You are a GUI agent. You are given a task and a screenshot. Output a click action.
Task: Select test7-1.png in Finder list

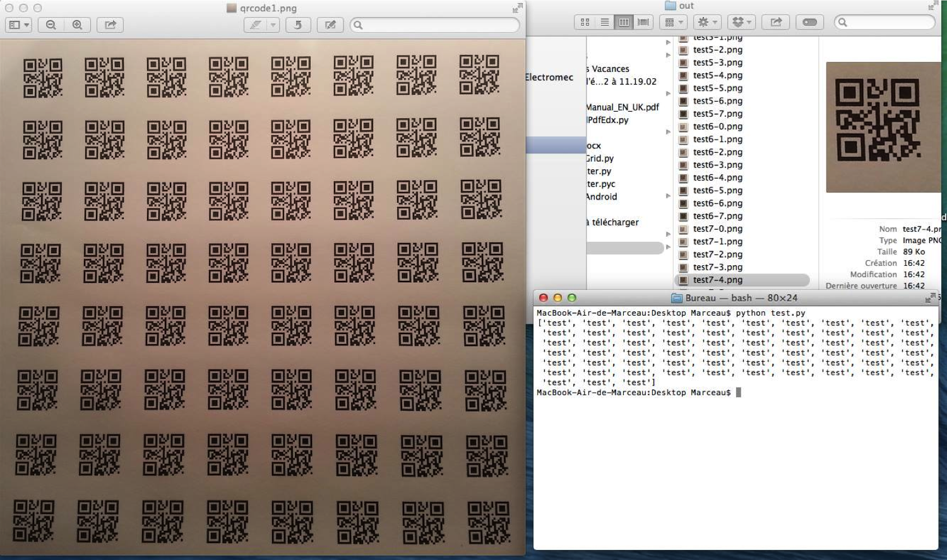click(x=718, y=241)
